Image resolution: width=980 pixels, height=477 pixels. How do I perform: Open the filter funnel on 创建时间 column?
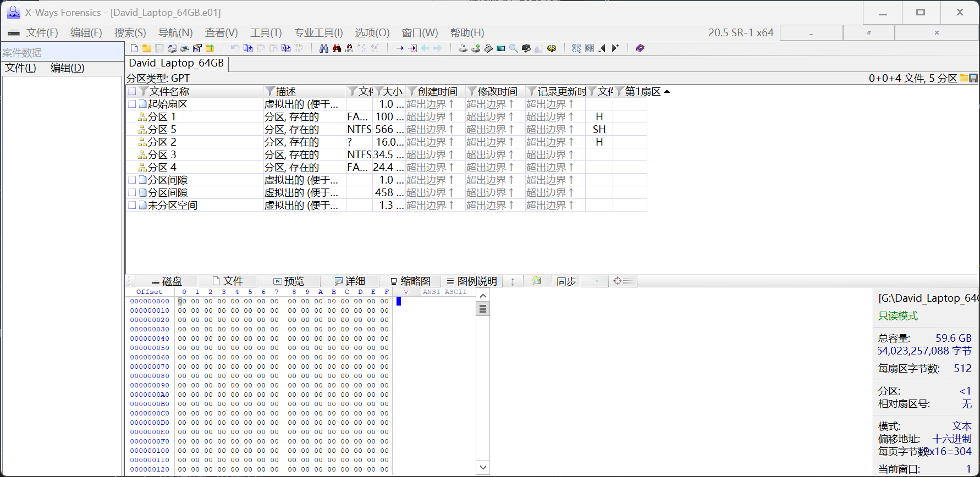click(411, 91)
